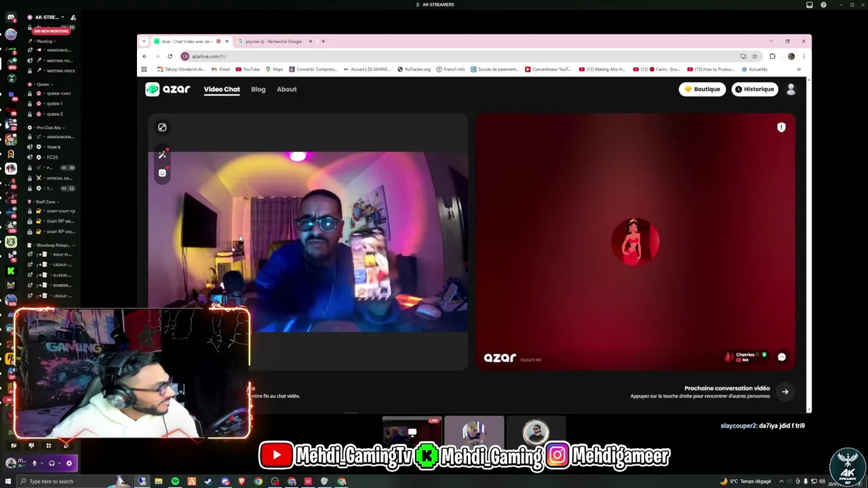Collapse the Queen category
The width and height of the screenshot is (868, 488).
click(44, 84)
